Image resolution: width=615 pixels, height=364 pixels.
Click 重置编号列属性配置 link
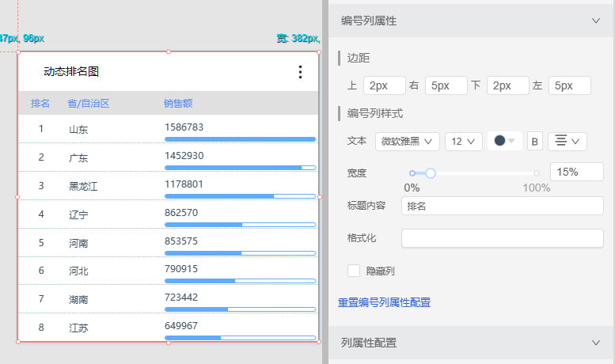tap(384, 302)
